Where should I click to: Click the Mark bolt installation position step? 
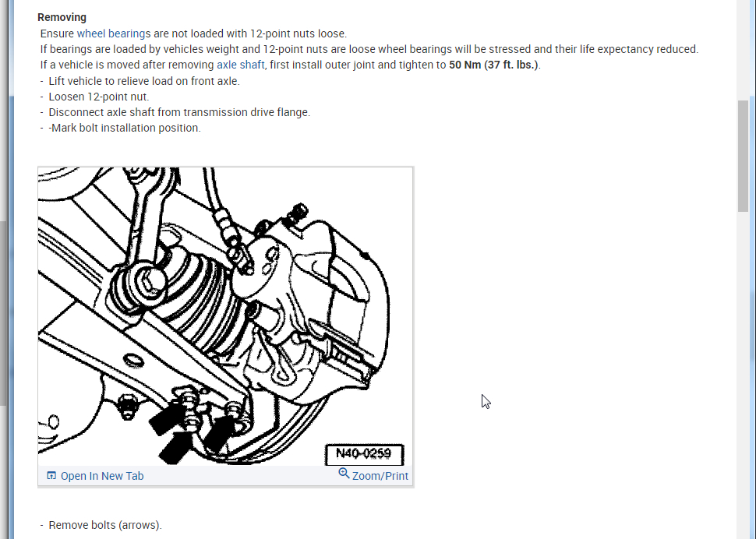click(125, 128)
